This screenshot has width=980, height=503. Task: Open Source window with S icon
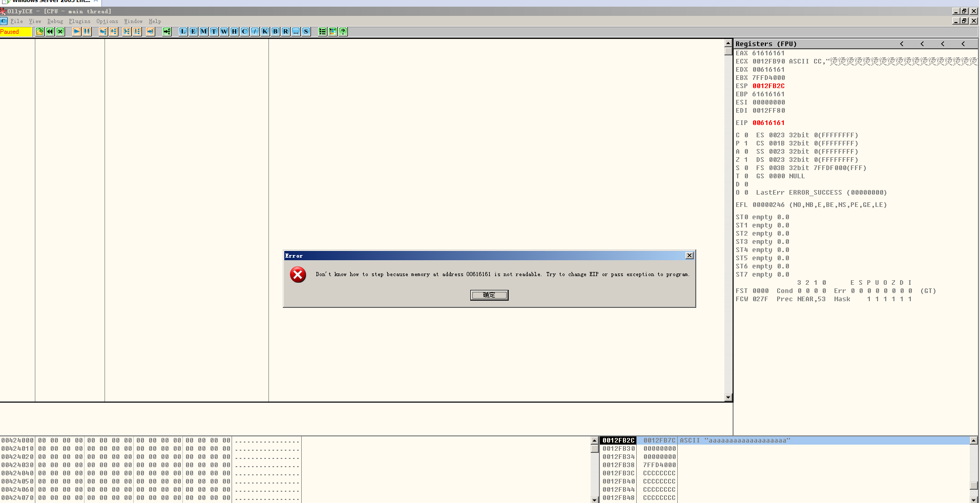[306, 32]
